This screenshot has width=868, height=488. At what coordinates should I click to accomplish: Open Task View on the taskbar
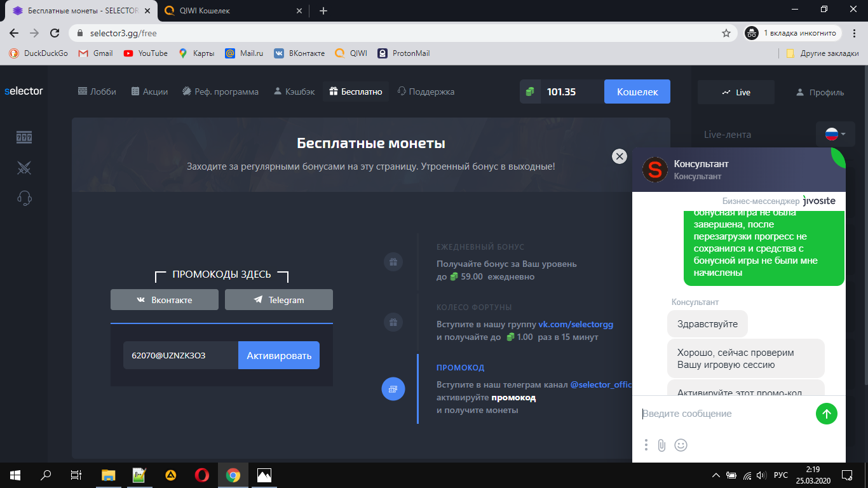[76, 475]
